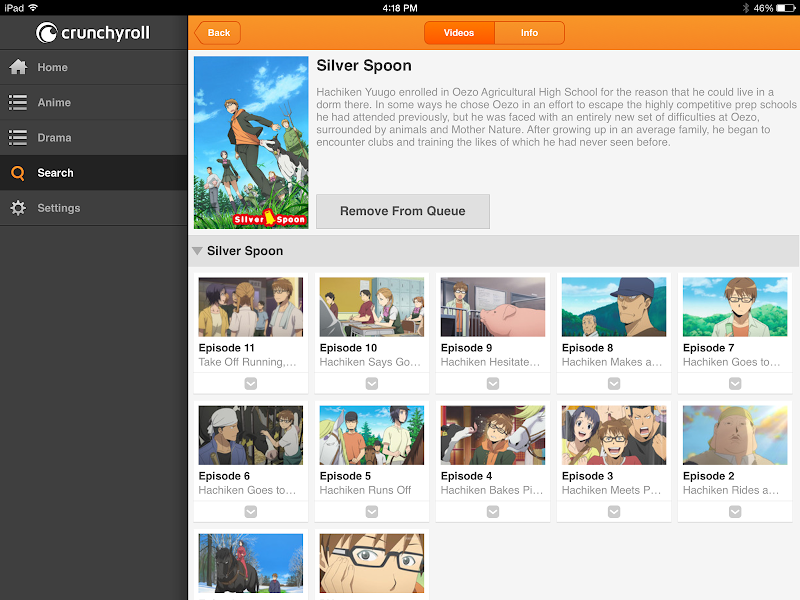Click 'Hachiken Runs Off' subtitle
Screen dimensions: 800x600
click(365, 490)
